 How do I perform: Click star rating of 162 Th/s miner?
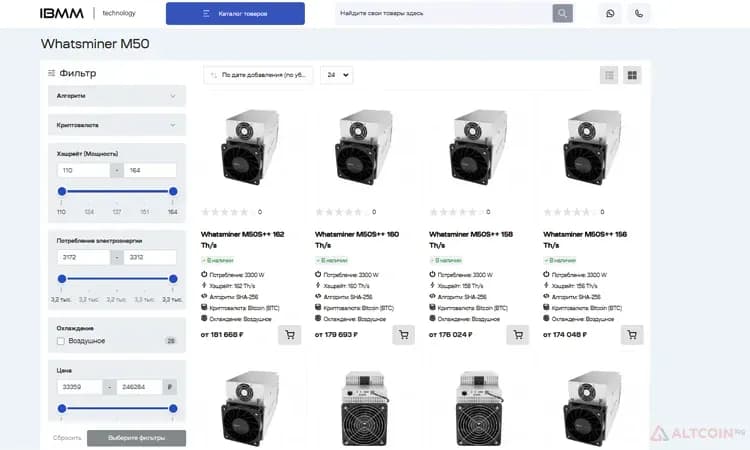click(227, 212)
